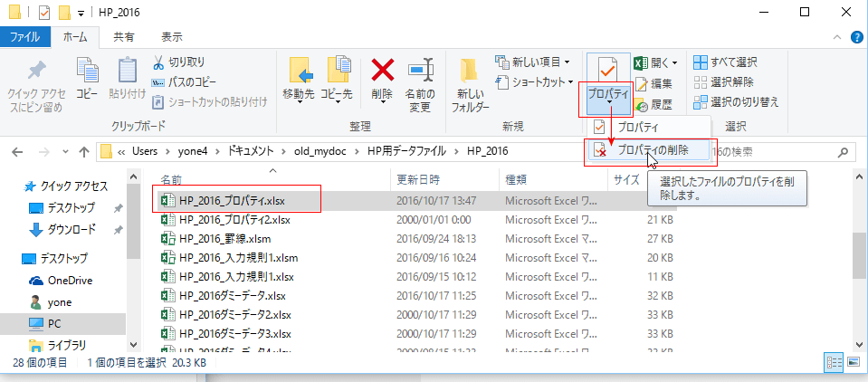Select OneDrive in the navigation pane
The height and width of the screenshot is (382, 868).
[60, 280]
